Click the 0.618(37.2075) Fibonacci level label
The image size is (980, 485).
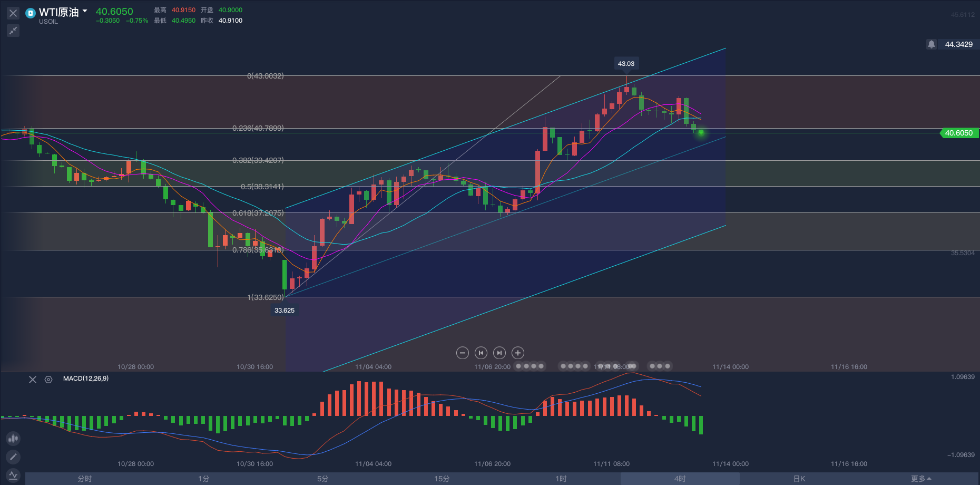[x=258, y=213]
